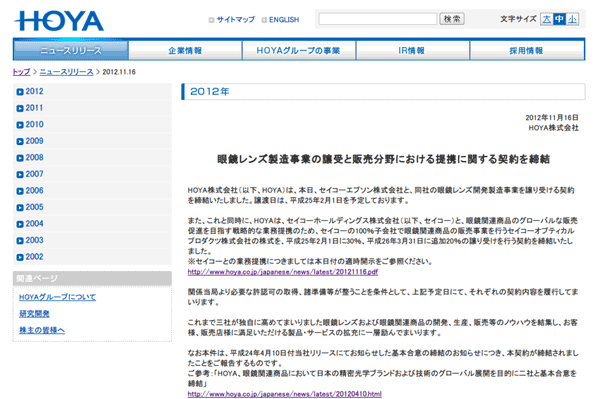Open the 20121116.pdf disclosure link
This screenshot has height=399, width=600.
coord(283,272)
